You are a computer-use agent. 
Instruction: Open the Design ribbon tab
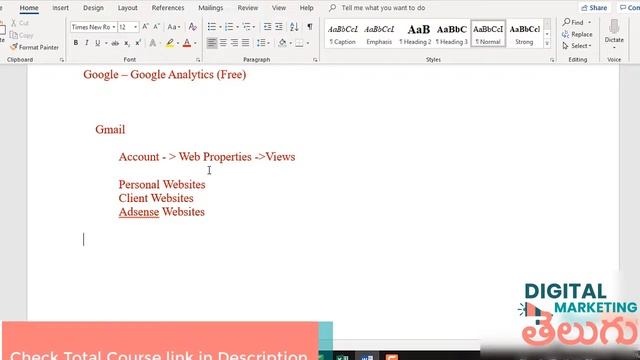[93, 8]
